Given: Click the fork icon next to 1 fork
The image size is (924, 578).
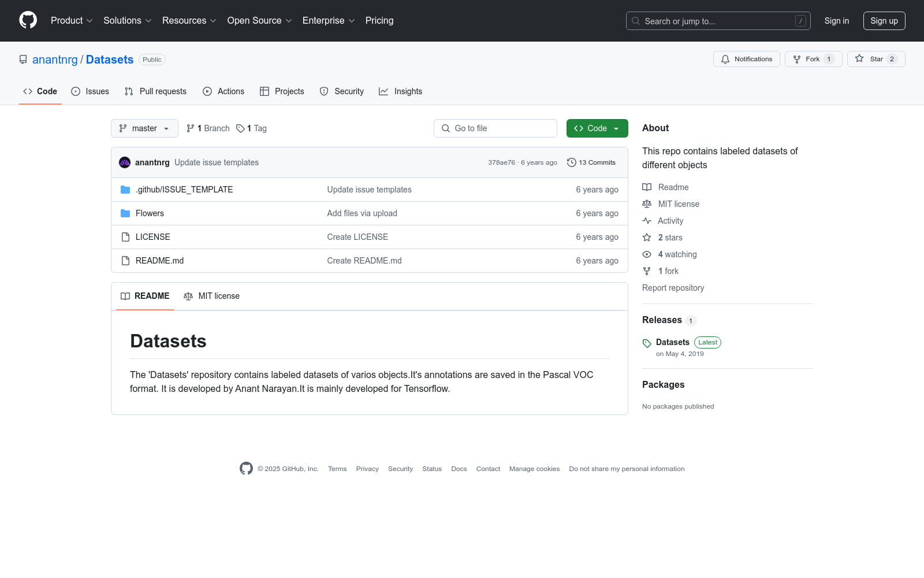Looking at the screenshot, I should point(647,271).
